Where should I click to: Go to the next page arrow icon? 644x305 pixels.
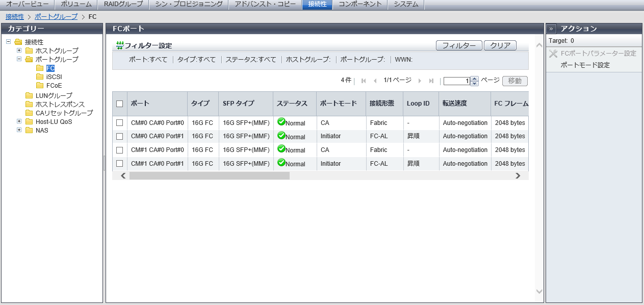click(420, 81)
